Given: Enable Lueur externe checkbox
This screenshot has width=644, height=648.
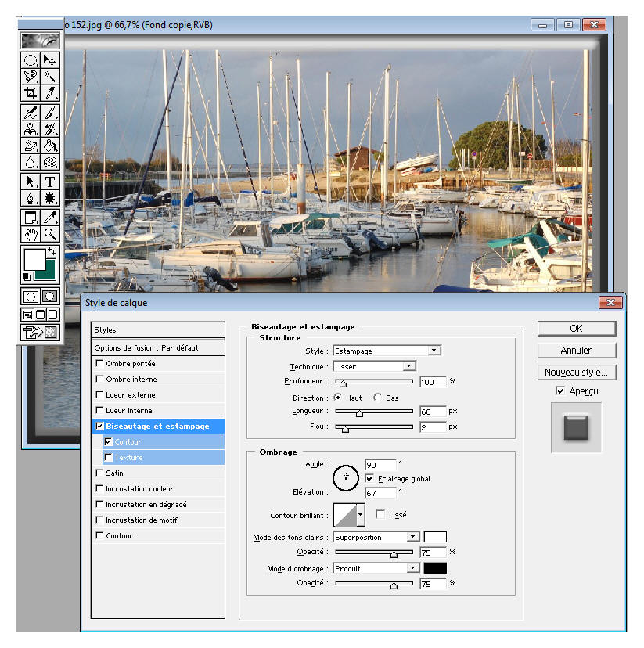Looking at the screenshot, I should click(99, 394).
